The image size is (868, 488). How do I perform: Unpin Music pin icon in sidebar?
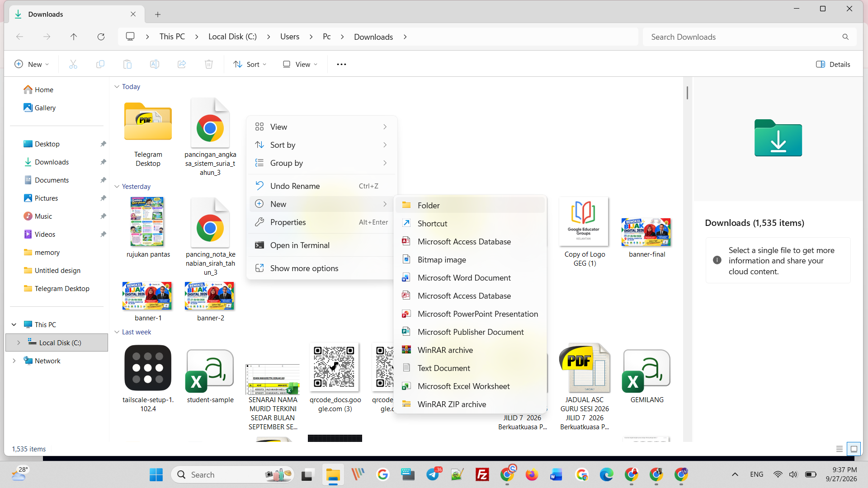103,216
